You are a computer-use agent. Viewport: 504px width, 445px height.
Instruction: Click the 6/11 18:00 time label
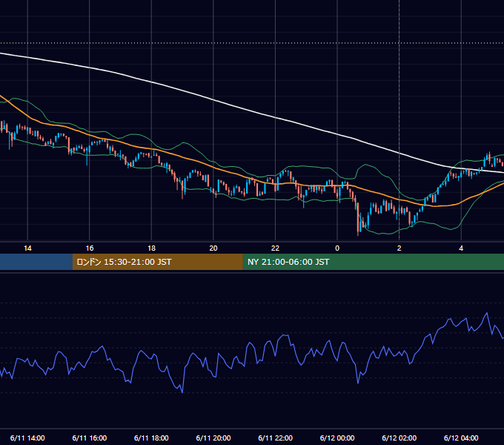tap(151, 438)
